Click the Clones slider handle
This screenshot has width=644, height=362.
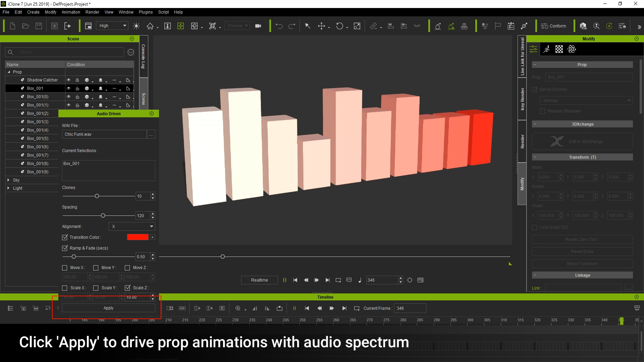click(x=97, y=196)
